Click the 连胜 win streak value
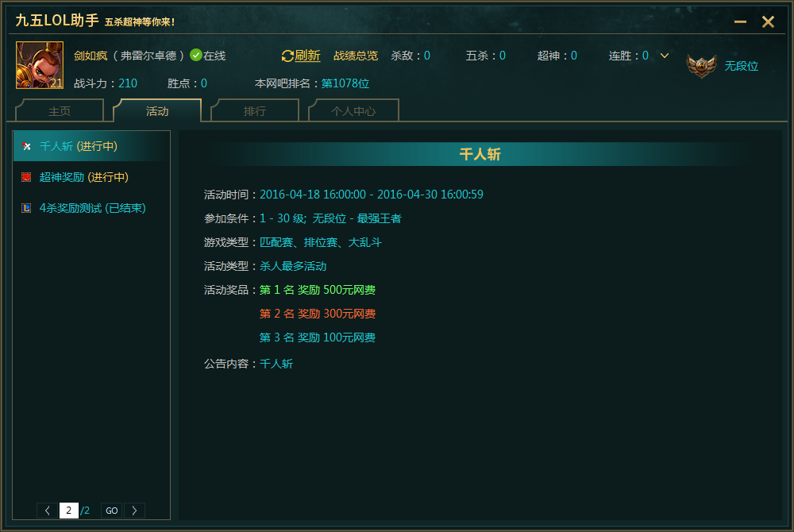 coord(645,56)
